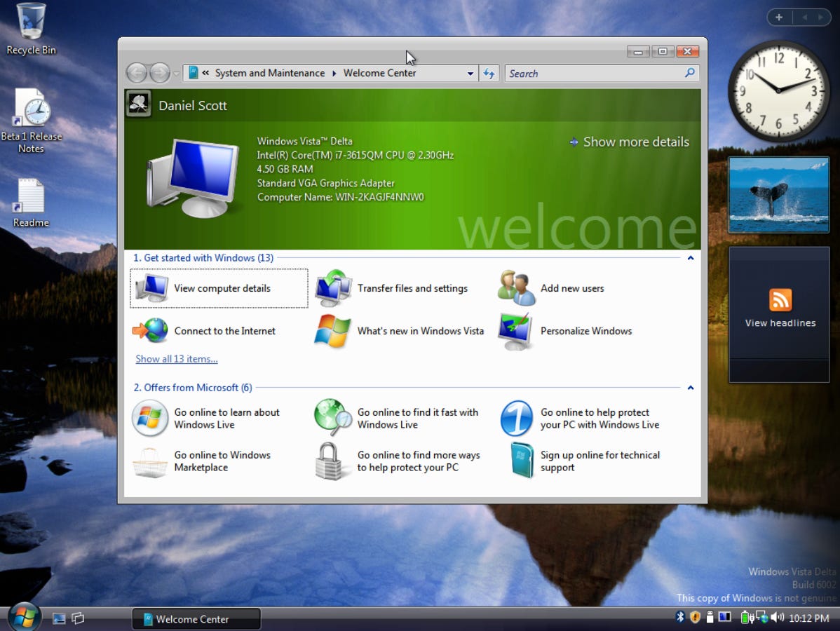
Task: Launch Connect to the Internet
Action: point(224,331)
